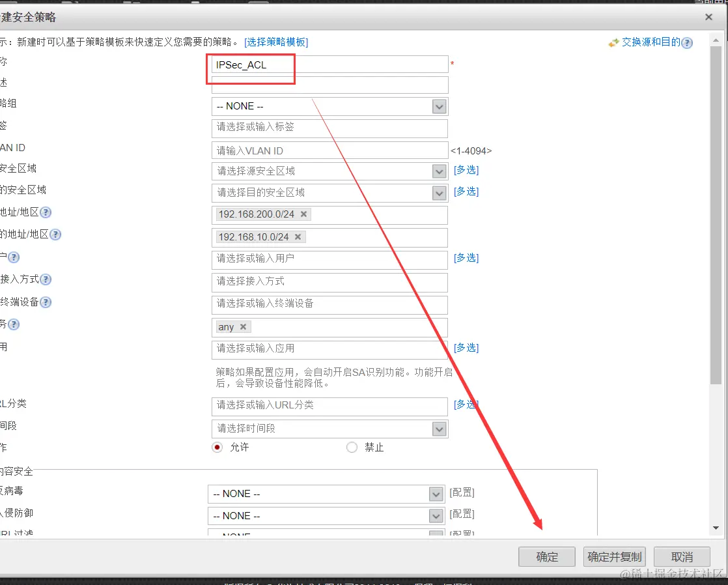Click 多选 beside source security zone

466,170
